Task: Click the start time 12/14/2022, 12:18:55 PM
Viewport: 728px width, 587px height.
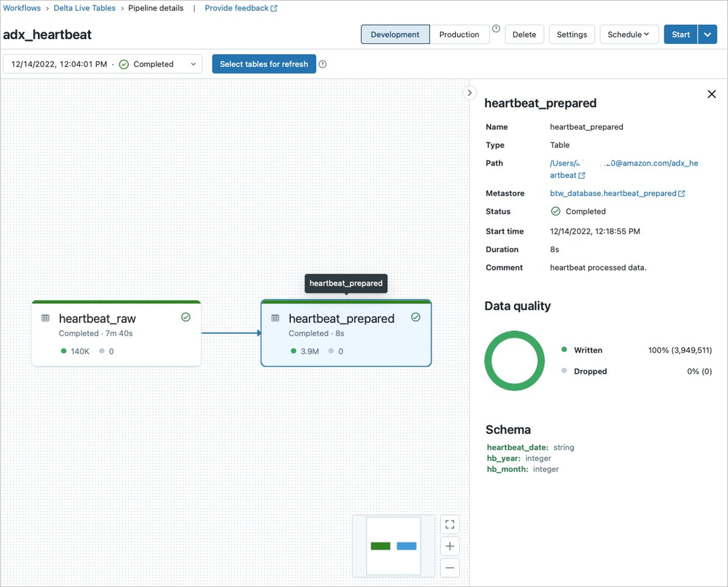Action: (x=595, y=232)
